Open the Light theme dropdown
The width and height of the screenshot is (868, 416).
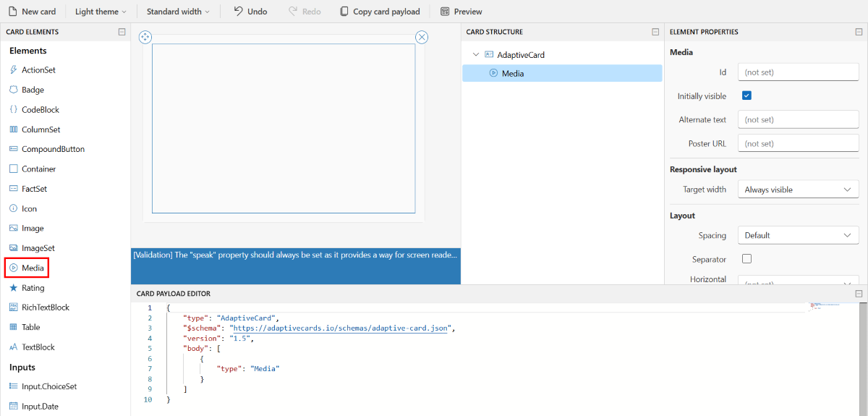tap(101, 12)
